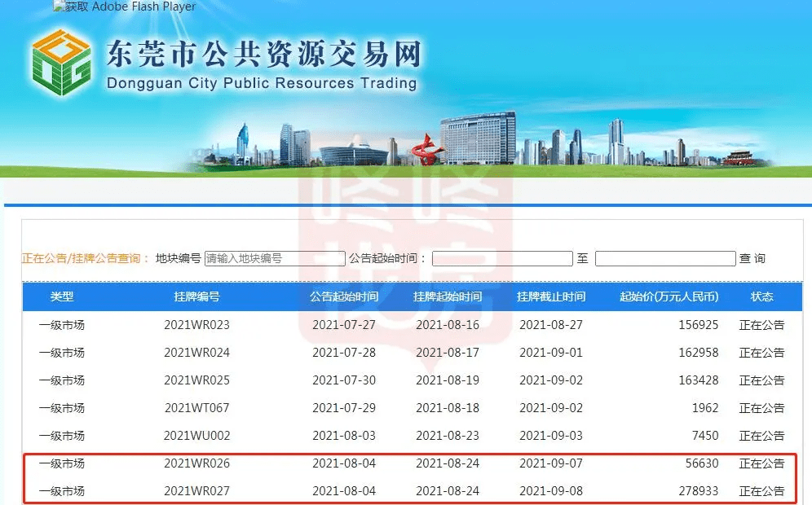
Task: Click listing start date 2021-08-19
Action: coord(448,380)
